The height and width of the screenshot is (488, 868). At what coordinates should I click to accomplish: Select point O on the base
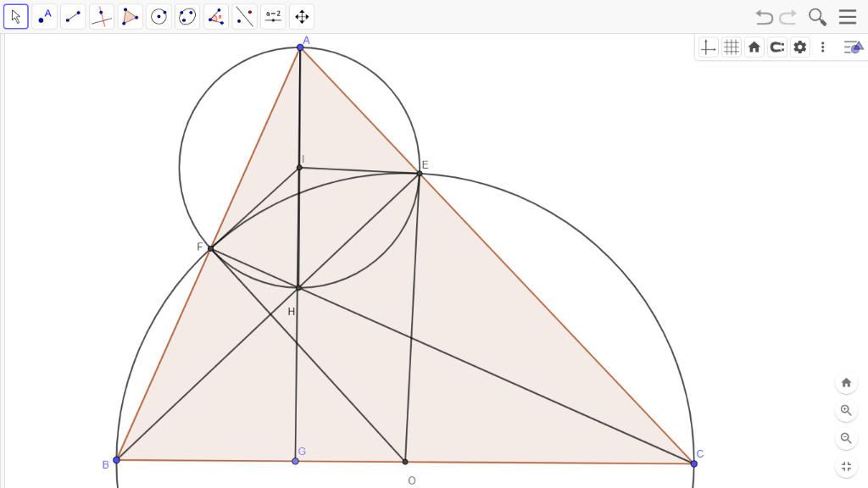coord(404,462)
